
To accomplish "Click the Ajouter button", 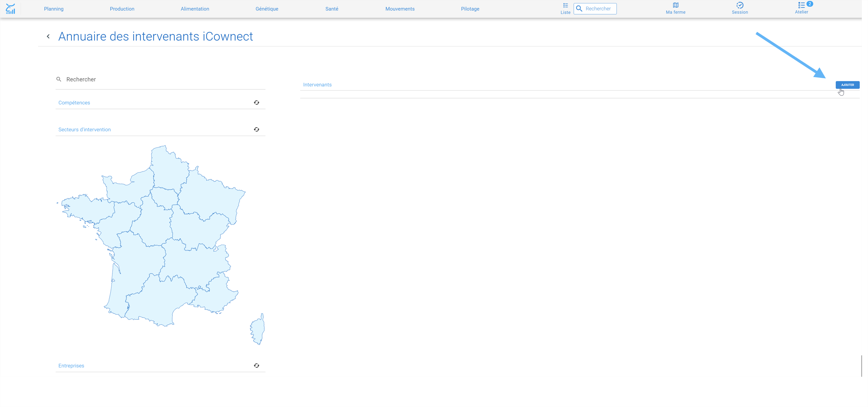I will [847, 85].
